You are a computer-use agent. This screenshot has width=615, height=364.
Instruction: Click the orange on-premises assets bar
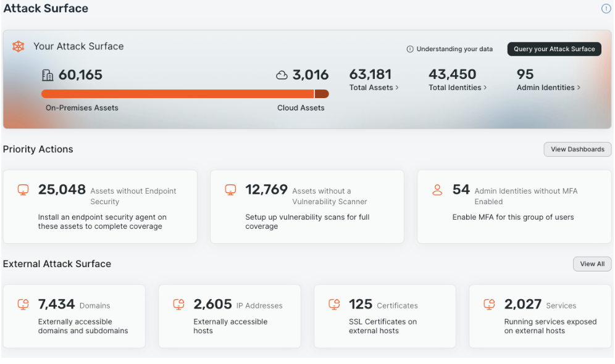click(177, 94)
